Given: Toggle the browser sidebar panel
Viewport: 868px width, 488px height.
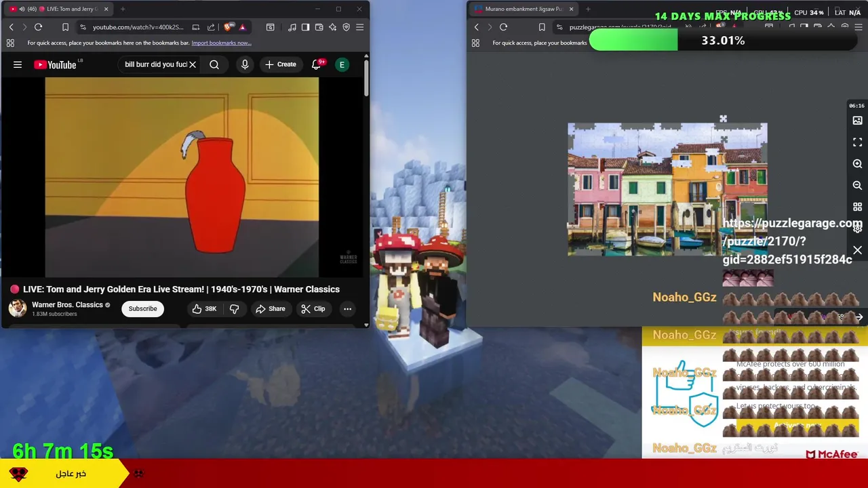Looking at the screenshot, I should coord(305,27).
